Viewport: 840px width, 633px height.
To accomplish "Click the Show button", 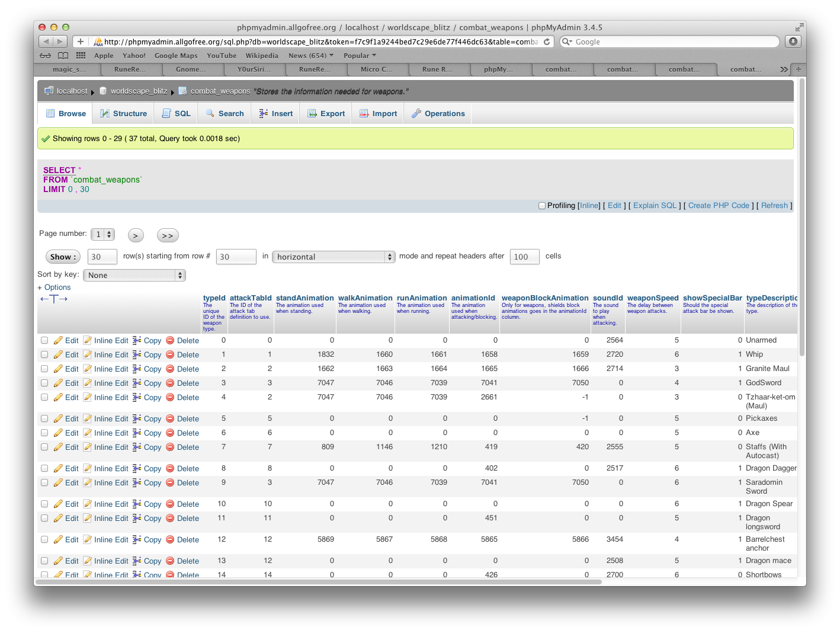I will [63, 257].
